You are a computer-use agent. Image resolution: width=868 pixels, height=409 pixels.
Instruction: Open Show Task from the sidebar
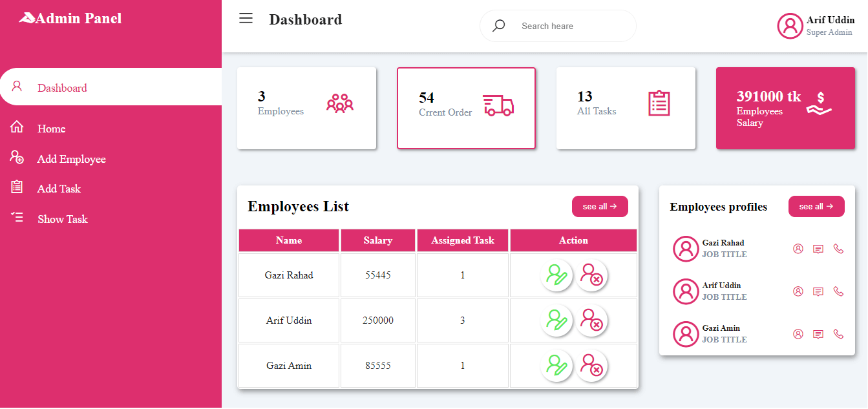(x=62, y=219)
